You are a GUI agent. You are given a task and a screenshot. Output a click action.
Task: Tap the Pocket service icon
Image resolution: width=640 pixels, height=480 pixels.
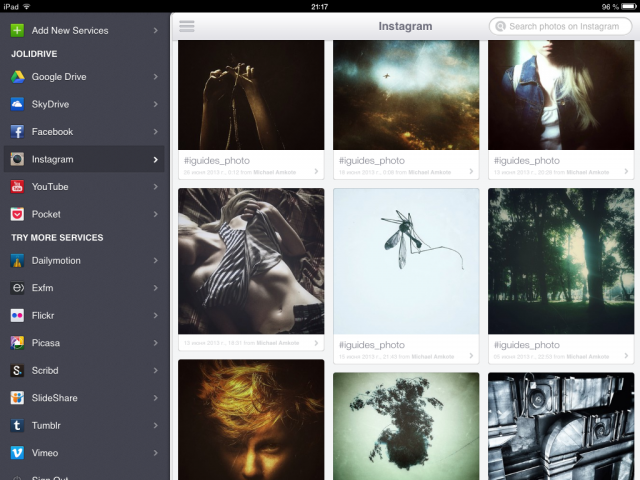(x=17, y=214)
